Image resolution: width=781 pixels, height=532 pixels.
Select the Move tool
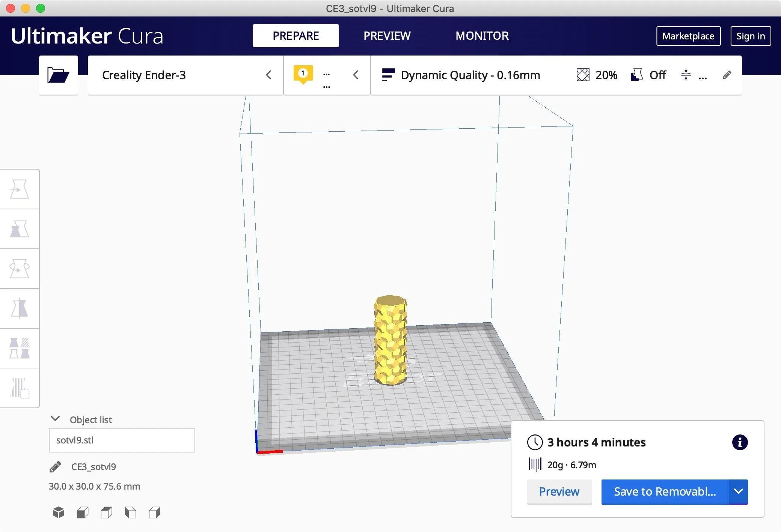click(20, 189)
